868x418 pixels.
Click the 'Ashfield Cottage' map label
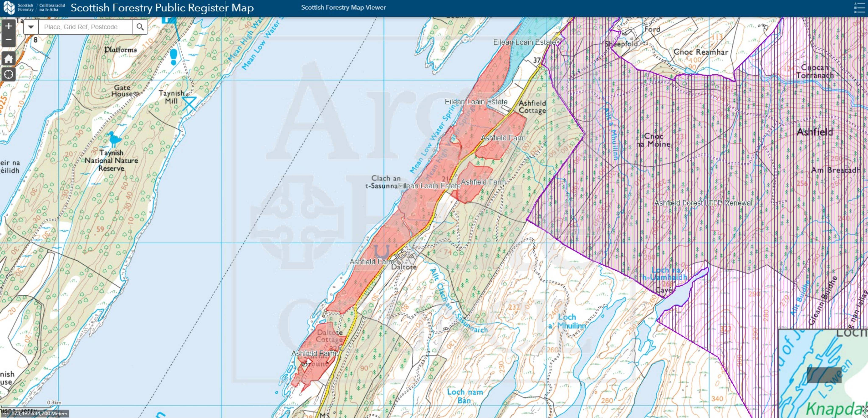[x=532, y=107]
